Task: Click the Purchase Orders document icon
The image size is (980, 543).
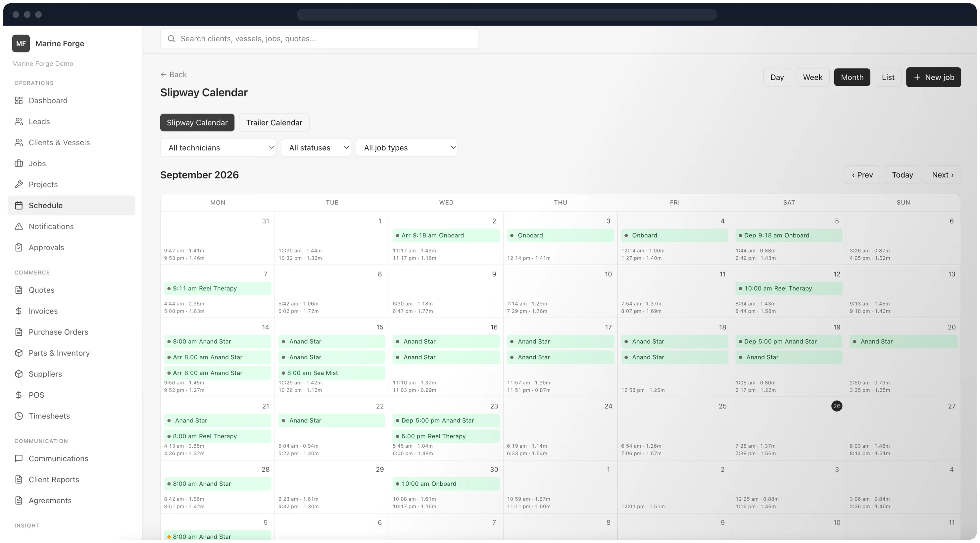Action: tap(19, 332)
